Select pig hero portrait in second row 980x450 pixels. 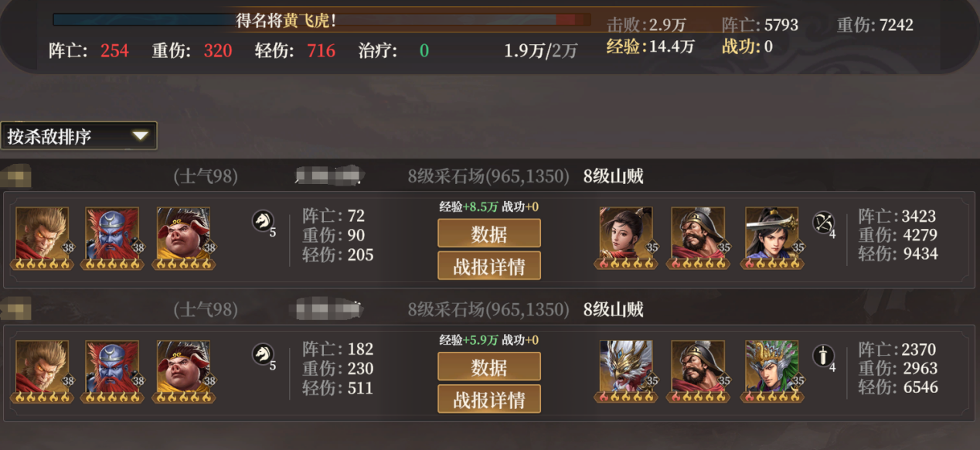[x=183, y=369]
